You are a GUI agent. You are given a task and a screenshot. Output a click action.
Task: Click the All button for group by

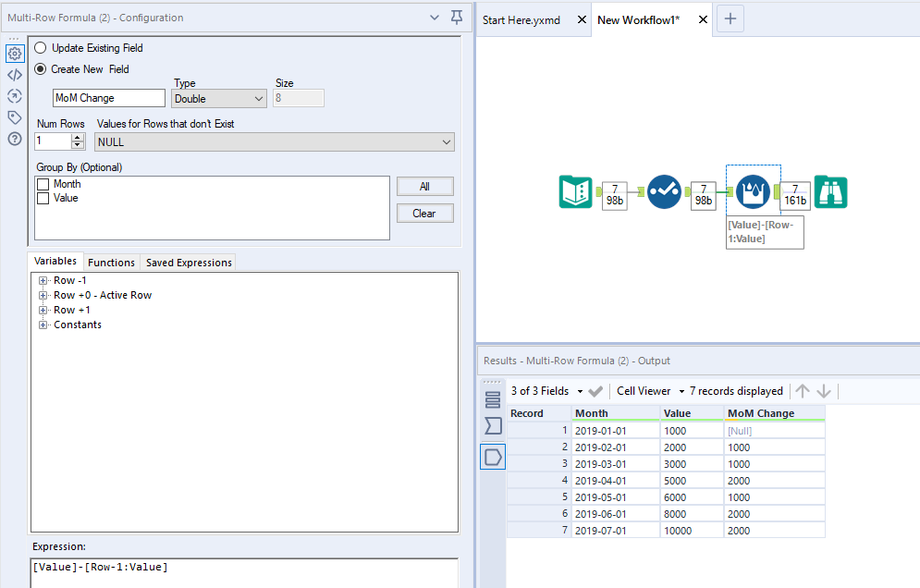tap(424, 187)
